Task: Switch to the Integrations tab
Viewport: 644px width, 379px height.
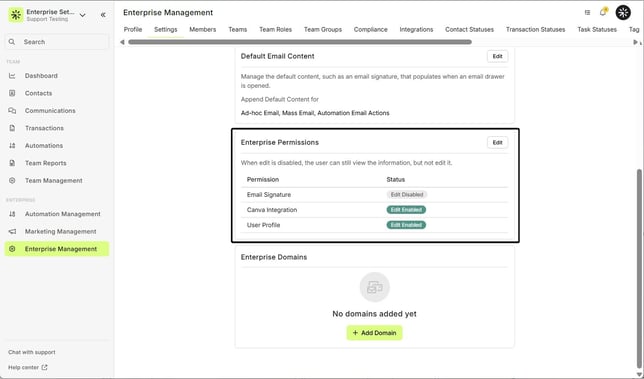Action: click(416, 30)
